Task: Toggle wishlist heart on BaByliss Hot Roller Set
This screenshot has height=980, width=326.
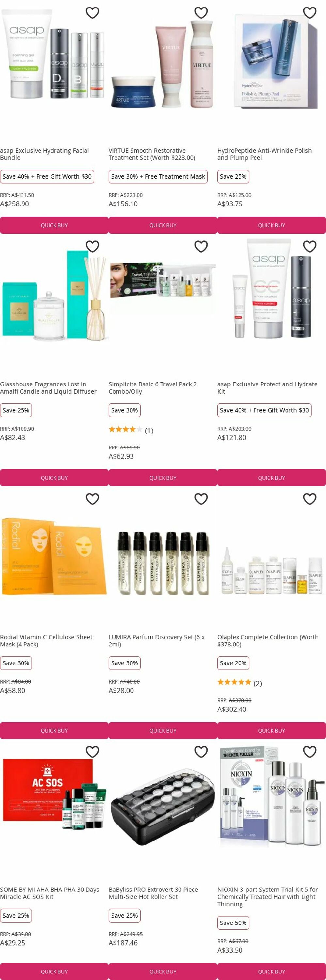Action: pos(201,752)
